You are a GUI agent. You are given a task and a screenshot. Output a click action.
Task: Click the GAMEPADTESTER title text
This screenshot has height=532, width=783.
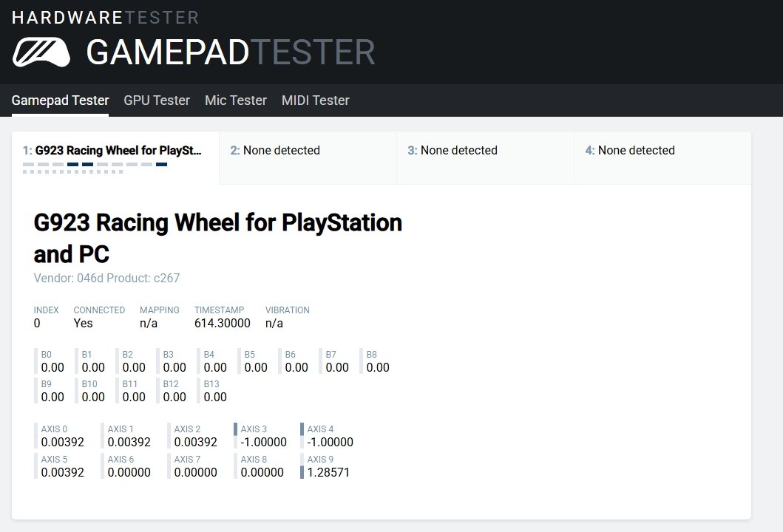230,53
